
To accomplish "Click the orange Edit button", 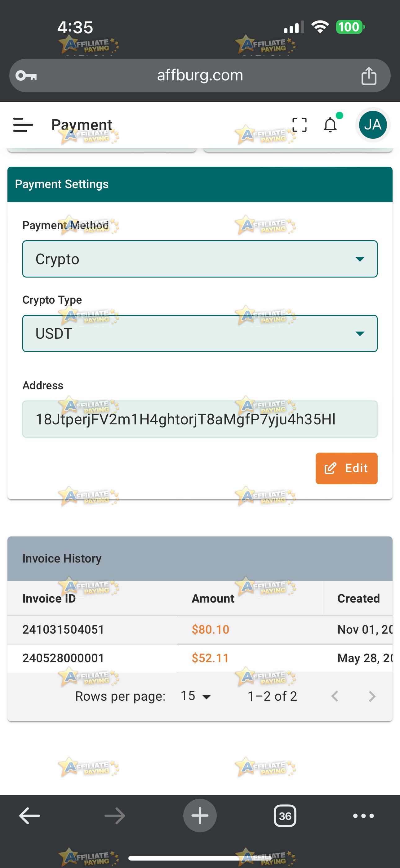I will 346,468.
